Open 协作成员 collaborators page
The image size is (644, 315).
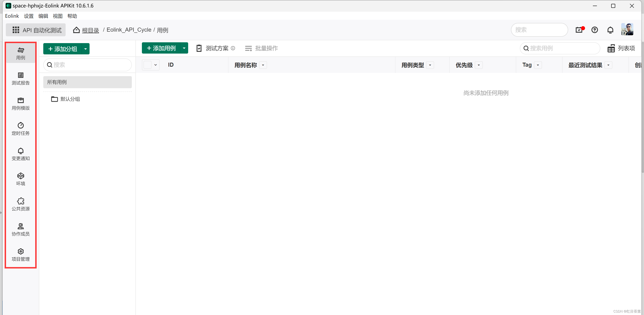(21, 230)
